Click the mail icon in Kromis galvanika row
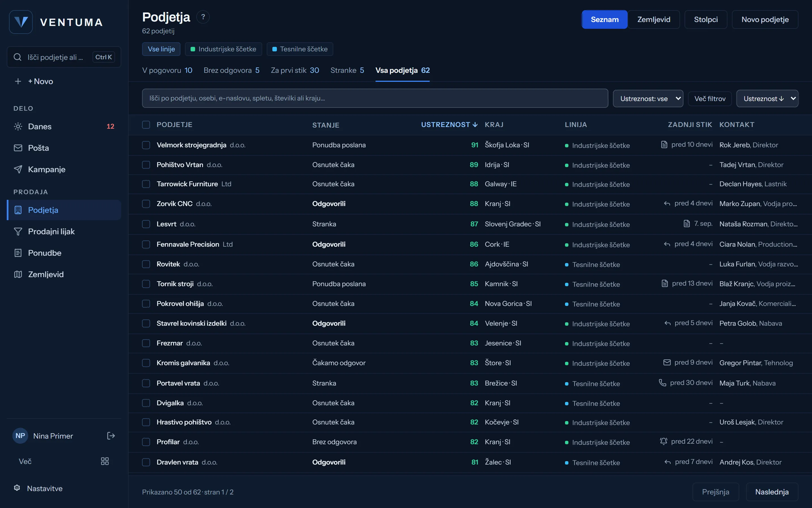This screenshot has width=812, height=508. tap(667, 362)
